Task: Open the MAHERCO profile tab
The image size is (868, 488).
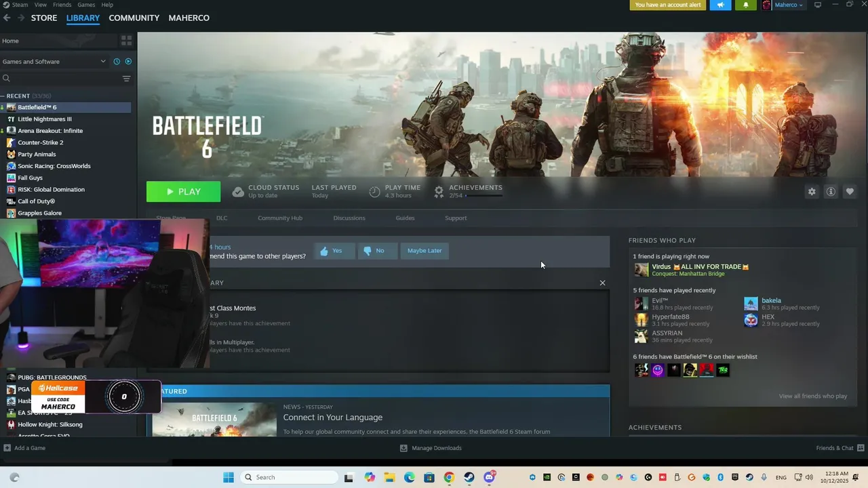Action: pos(189,18)
